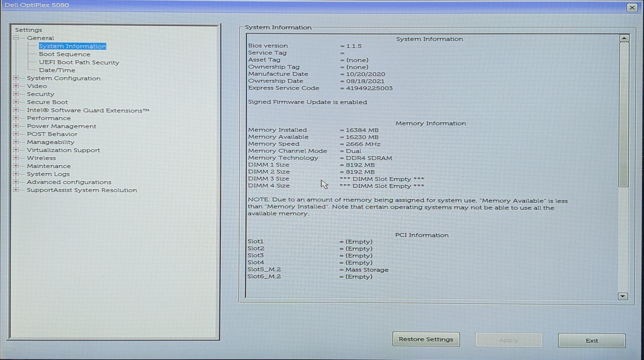Viewport: 644px width, 360px height.
Task: Expand the Virtualization Support node
Action: (16, 150)
